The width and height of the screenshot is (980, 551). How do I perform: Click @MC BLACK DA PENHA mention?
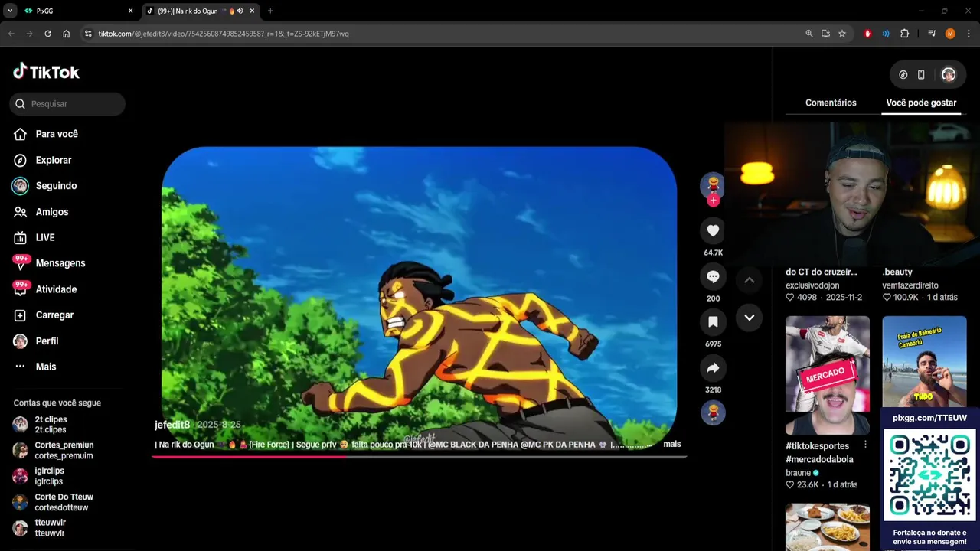[472, 444]
